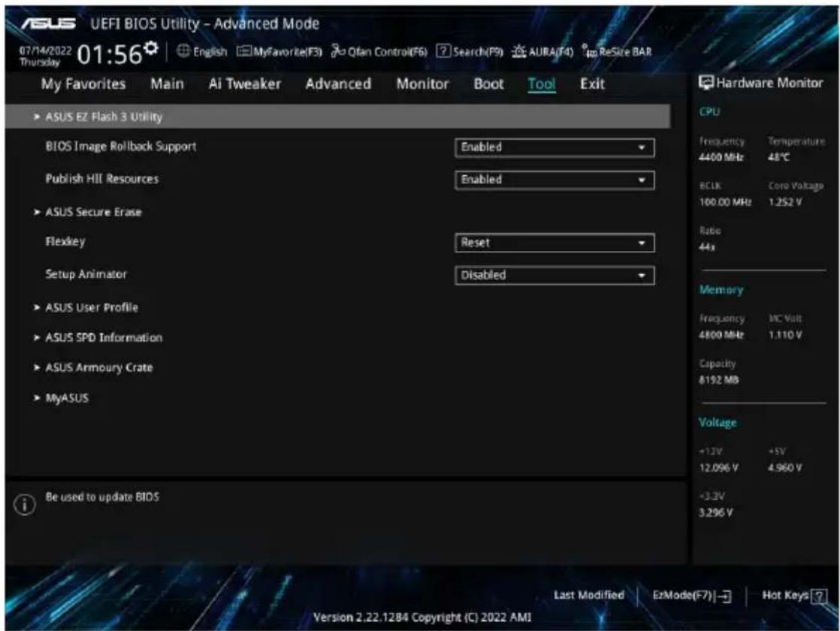Click the date 07/14/2022 display
Image resolution: width=840 pixels, height=631 pixels.
pos(45,51)
